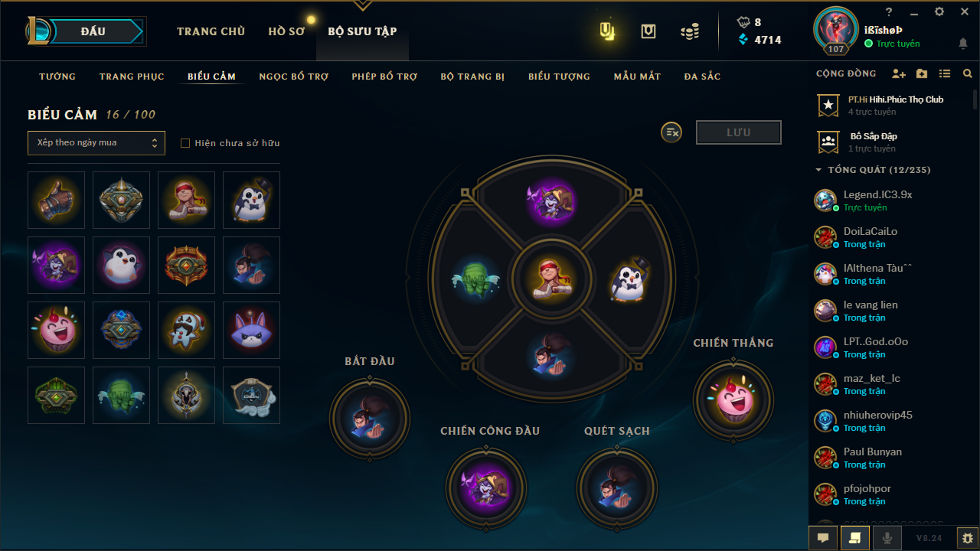The width and height of the screenshot is (980, 551).
Task: Switch to the TRANG PHỤC tab
Action: pos(132,77)
